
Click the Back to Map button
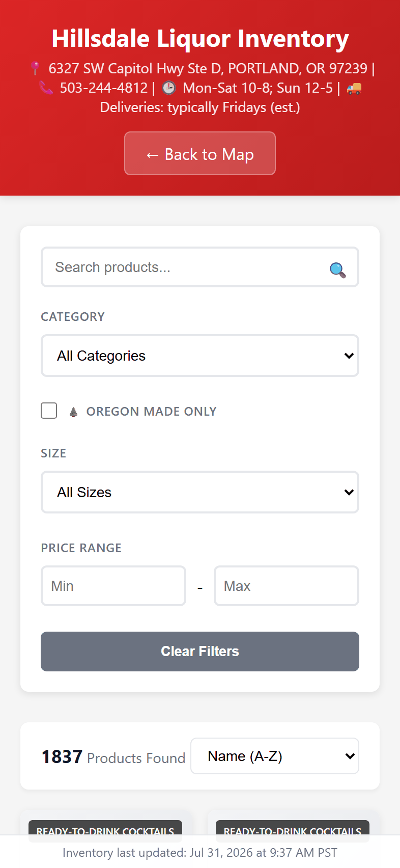point(200,153)
